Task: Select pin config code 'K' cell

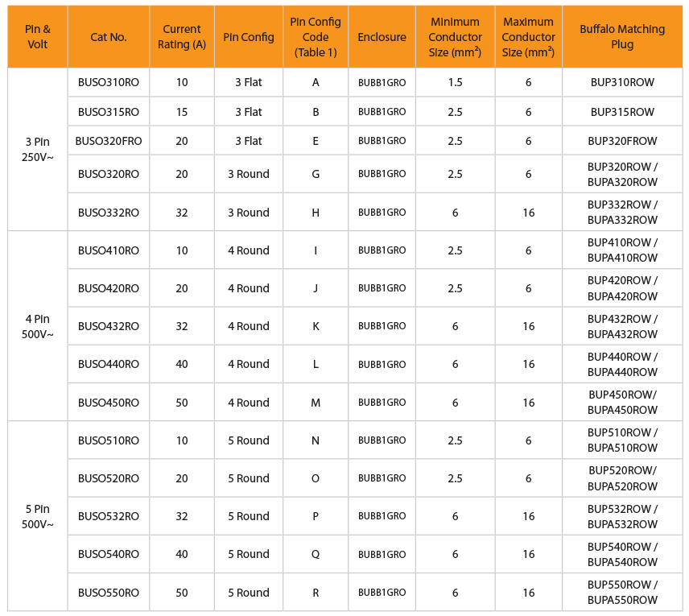Action: coord(316,326)
